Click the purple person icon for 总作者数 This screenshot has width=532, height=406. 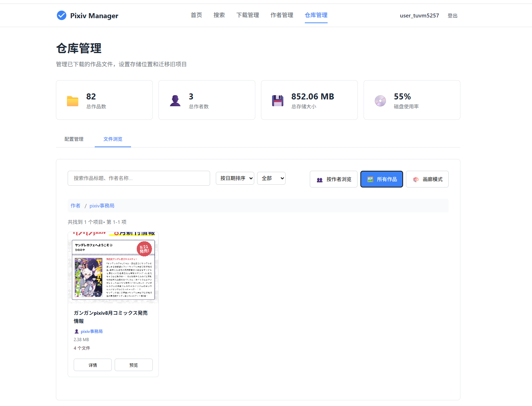tap(175, 101)
